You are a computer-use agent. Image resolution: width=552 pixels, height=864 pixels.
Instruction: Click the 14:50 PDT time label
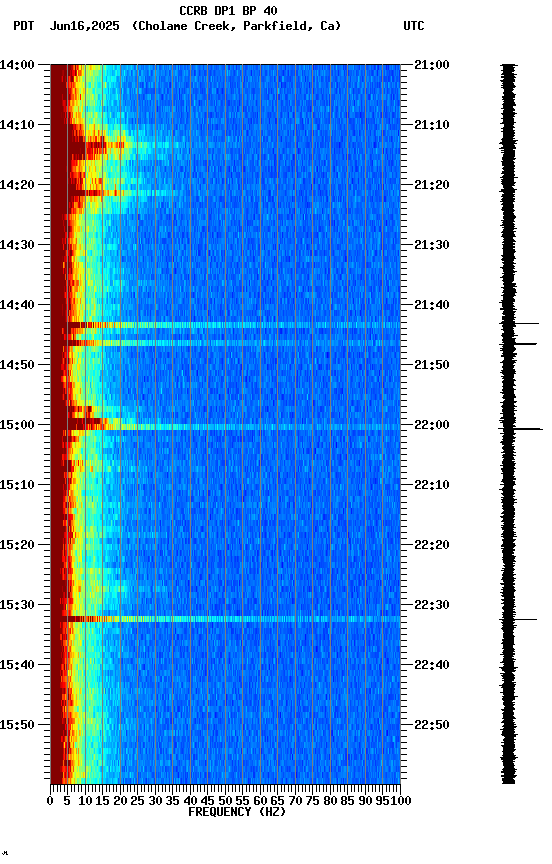point(17,365)
